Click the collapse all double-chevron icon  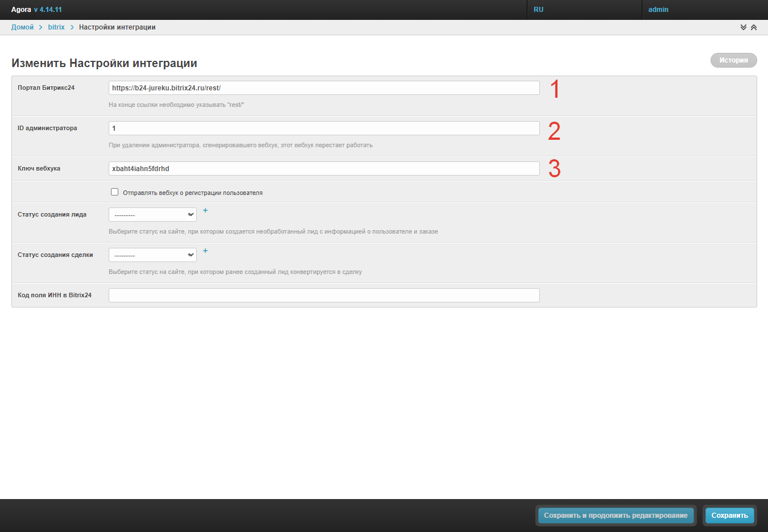pos(754,27)
